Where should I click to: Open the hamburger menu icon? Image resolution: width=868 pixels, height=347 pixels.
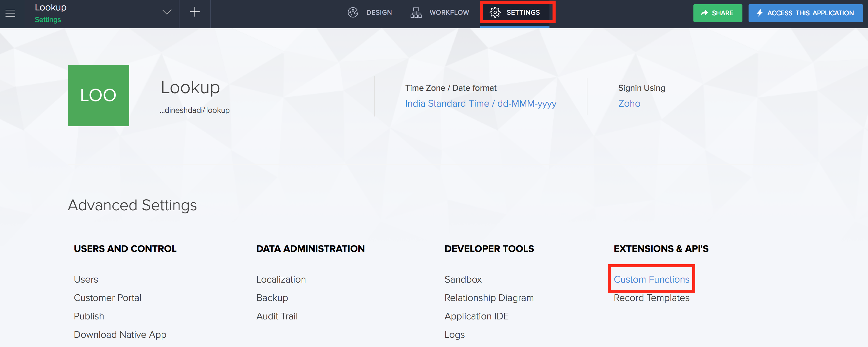click(10, 13)
